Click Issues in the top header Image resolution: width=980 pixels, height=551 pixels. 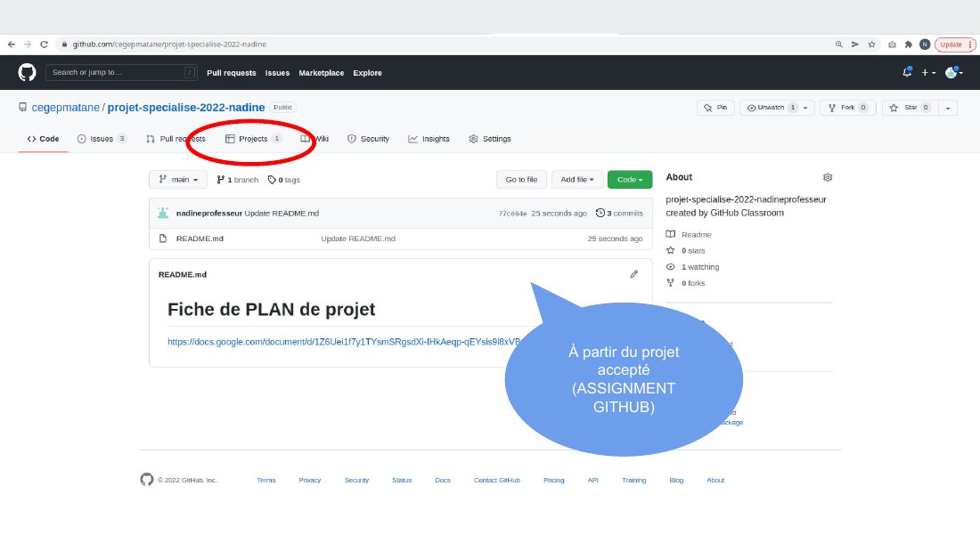[x=277, y=73]
